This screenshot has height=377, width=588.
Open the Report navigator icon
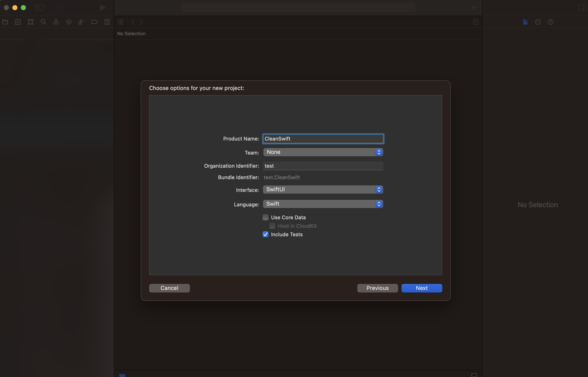click(x=107, y=22)
